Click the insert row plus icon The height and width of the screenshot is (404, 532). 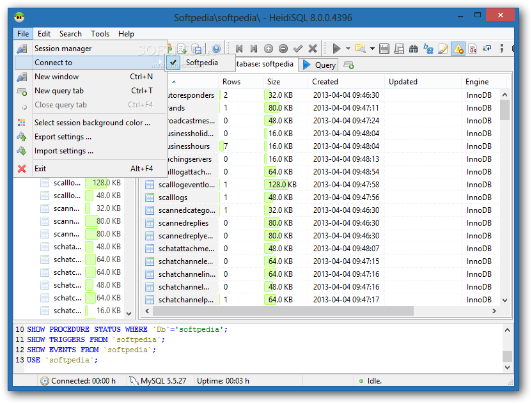pyautogui.click(x=269, y=49)
